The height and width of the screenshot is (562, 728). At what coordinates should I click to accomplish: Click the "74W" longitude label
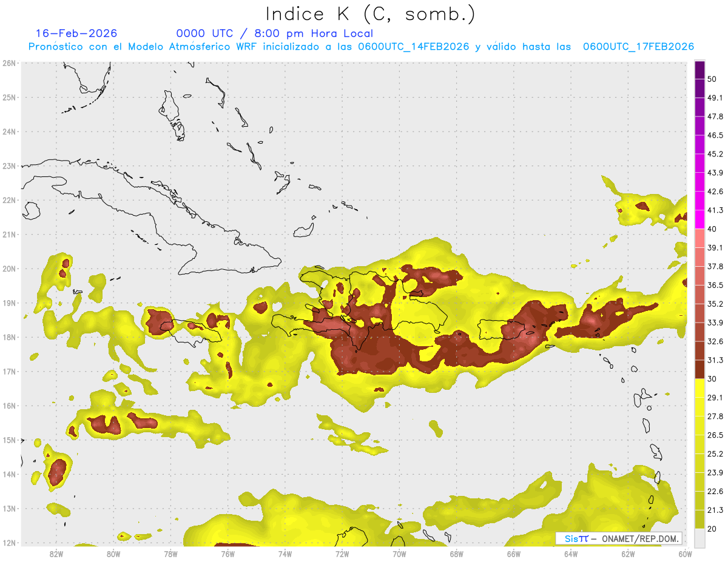pyautogui.click(x=285, y=554)
